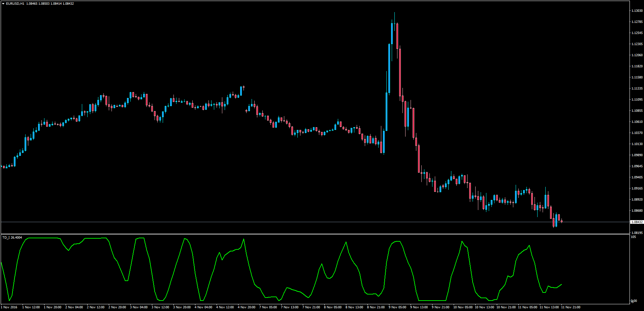Click price scale value 1.11335
The height and width of the screenshot is (311, 644).
(637, 89)
